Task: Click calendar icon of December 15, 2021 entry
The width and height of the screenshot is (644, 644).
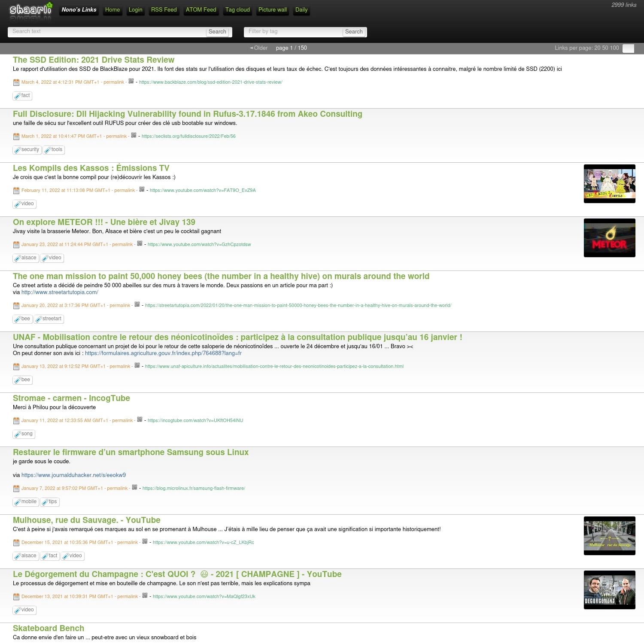Action: click(16, 542)
